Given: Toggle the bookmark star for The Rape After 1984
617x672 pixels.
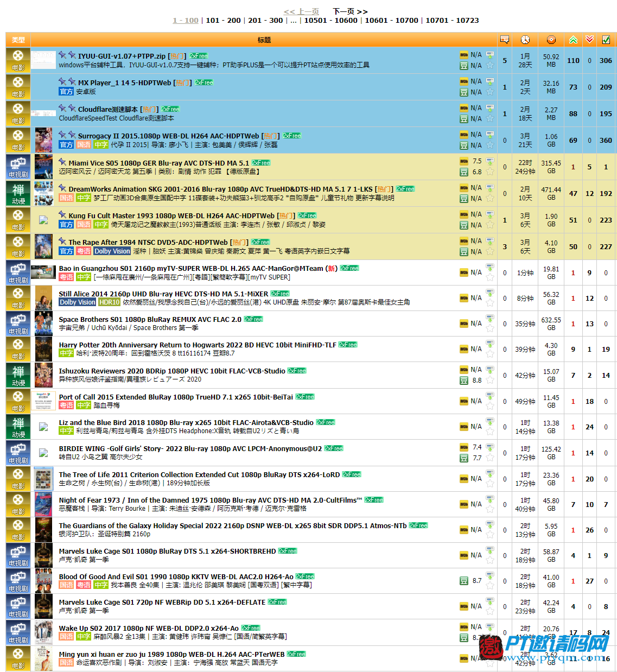Looking at the screenshot, I should (490, 251).
